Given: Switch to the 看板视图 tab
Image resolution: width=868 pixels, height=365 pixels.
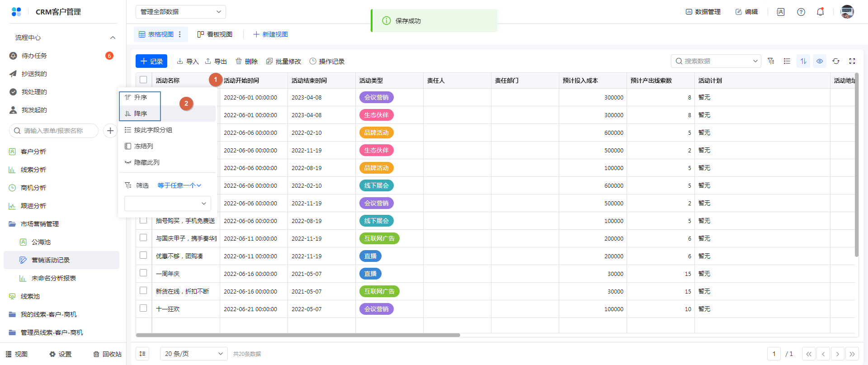Looking at the screenshot, I should tap(215, 34).
